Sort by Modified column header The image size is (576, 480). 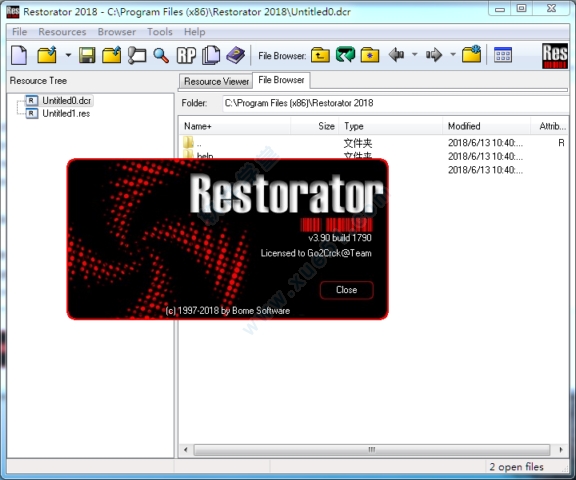click(x=487, y=126)
